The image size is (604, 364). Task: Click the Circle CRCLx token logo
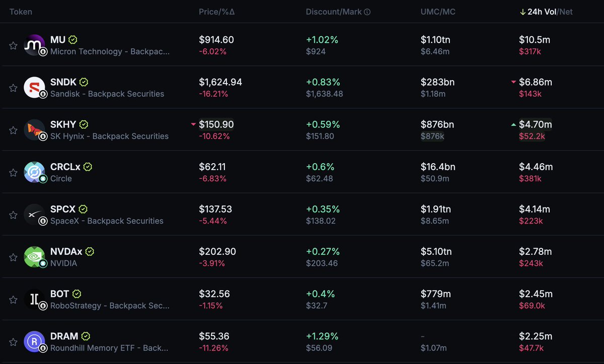(x=35, y=172)
